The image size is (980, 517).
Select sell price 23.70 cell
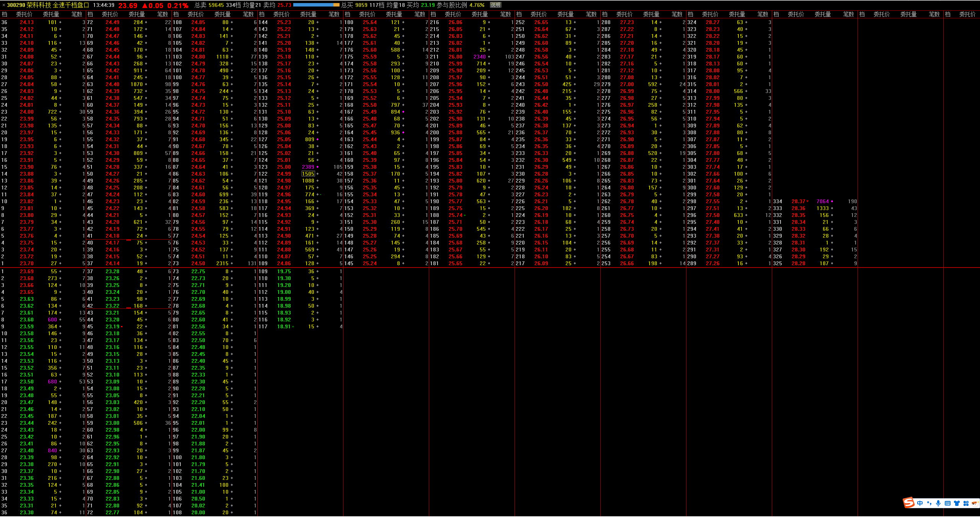pos(27,263)
